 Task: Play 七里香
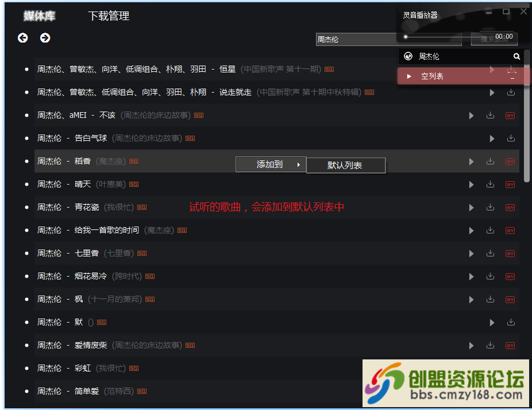[x=471, y=254]
